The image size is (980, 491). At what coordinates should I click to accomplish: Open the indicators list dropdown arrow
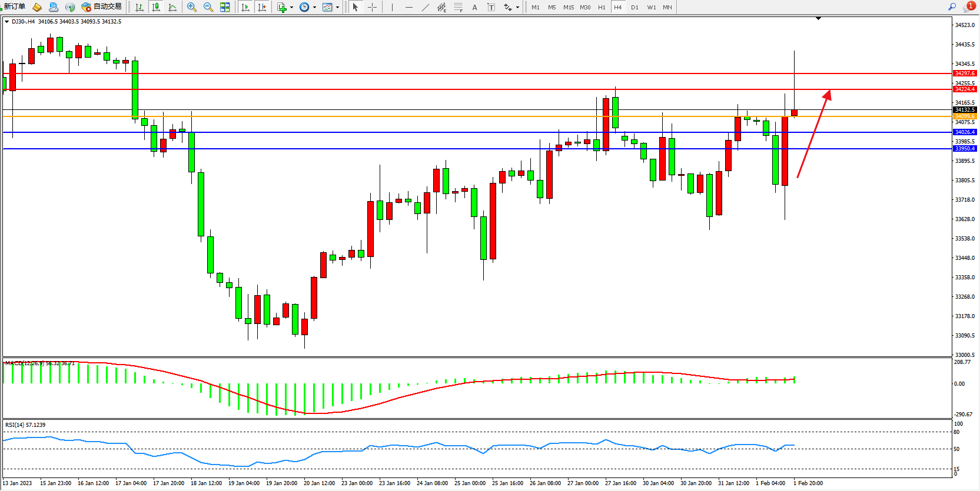pos(291,8)
